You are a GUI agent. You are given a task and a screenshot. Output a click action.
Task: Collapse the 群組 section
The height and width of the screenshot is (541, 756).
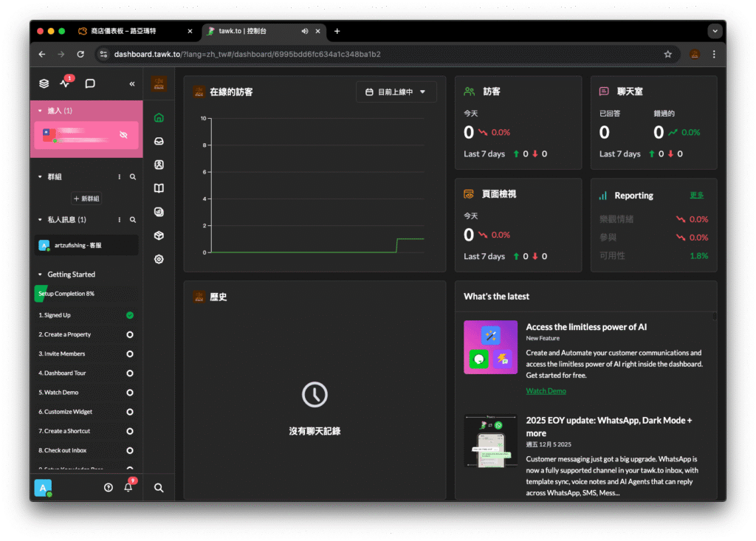coord(40,177)
